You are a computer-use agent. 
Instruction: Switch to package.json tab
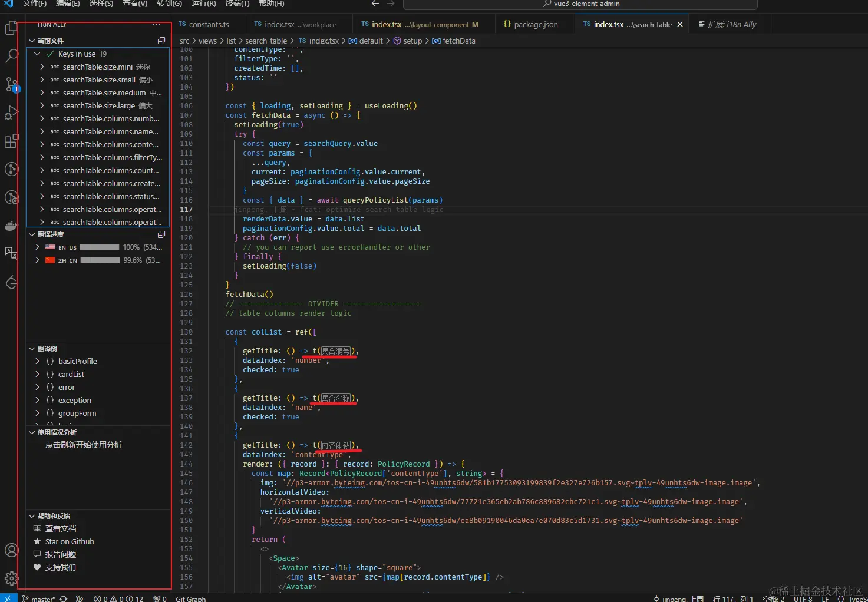point(536,24)
